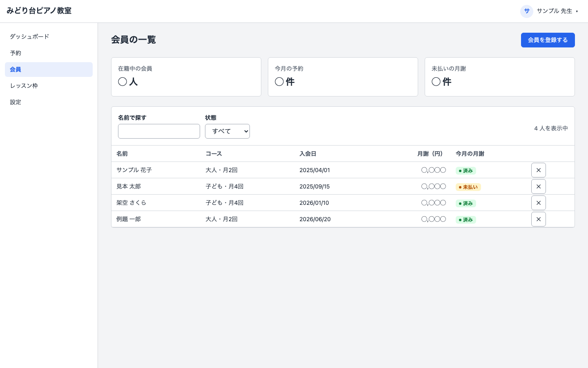Click the 4 人を表示中 count text

pos(551,128)
